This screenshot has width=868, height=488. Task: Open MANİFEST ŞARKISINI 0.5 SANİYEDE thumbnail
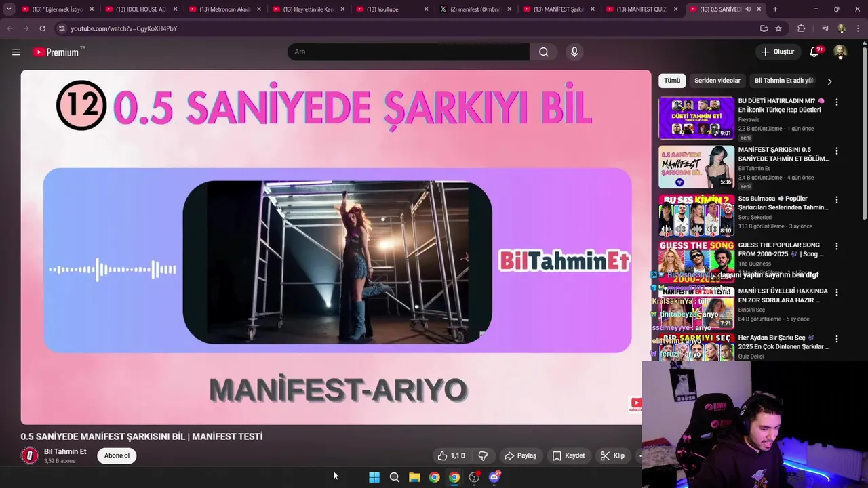pyautogui.click(x=696, y=167)
